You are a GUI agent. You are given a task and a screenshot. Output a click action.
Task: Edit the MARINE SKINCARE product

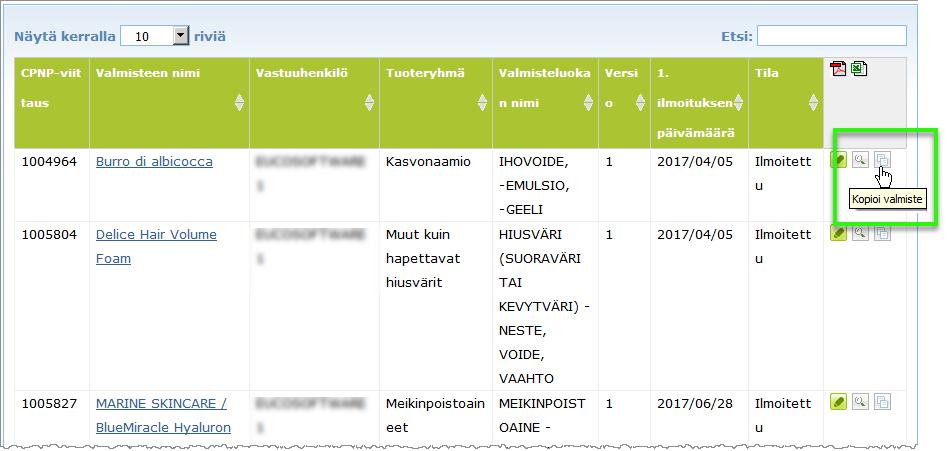pyautogui.click(x=838, y=401)
